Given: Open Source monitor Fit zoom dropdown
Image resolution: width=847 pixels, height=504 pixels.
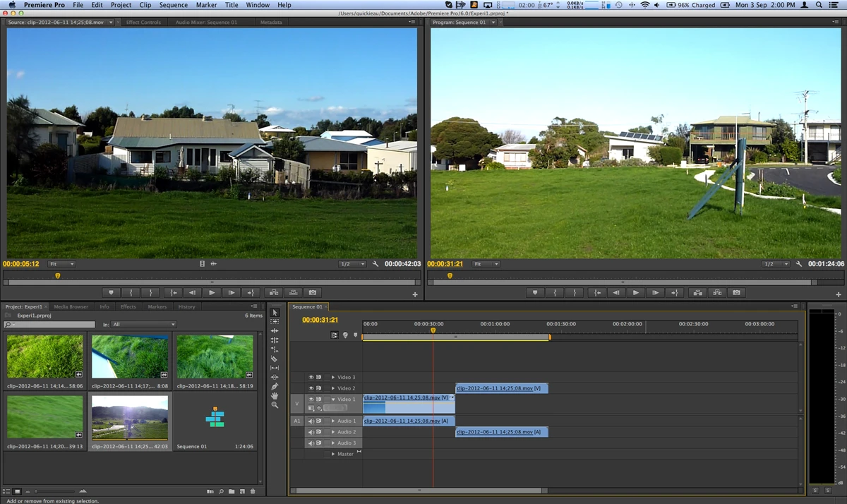Looking at the screenshot, I should pos(61,264).
